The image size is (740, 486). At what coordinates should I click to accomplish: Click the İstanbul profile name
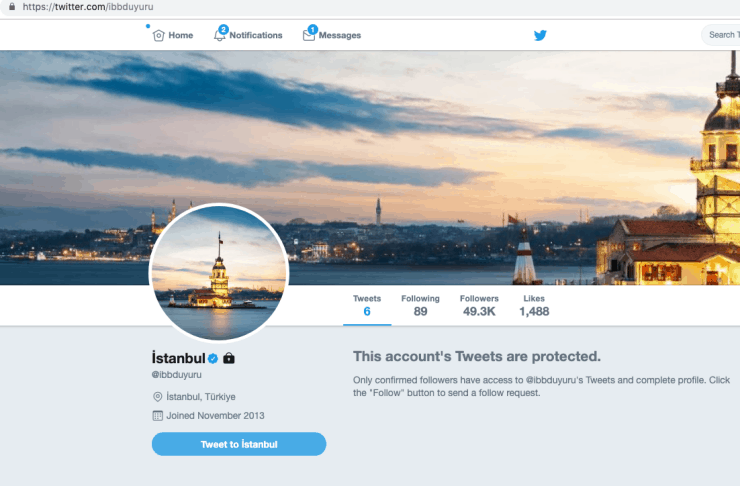178,358
